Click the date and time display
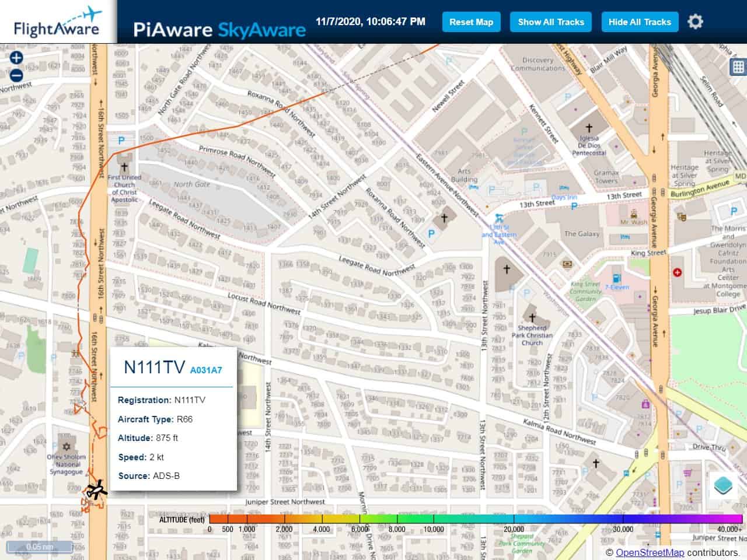 point(371,22)
